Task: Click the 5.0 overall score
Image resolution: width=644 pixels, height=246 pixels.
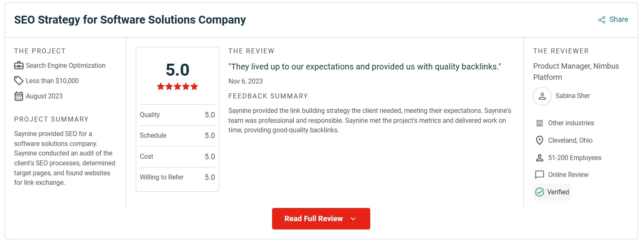Action: point(177,70)
